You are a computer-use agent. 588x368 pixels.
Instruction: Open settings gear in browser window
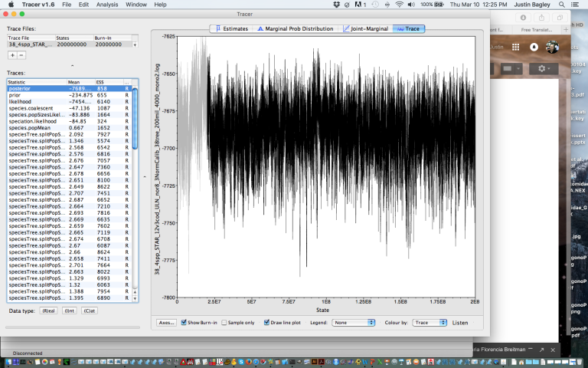click(x=544, y=68)
